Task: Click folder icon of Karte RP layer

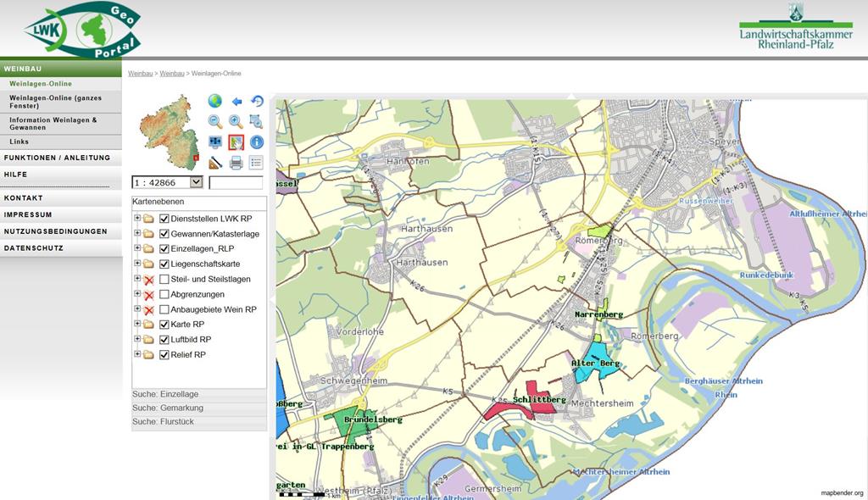Action: click(148, 325)
